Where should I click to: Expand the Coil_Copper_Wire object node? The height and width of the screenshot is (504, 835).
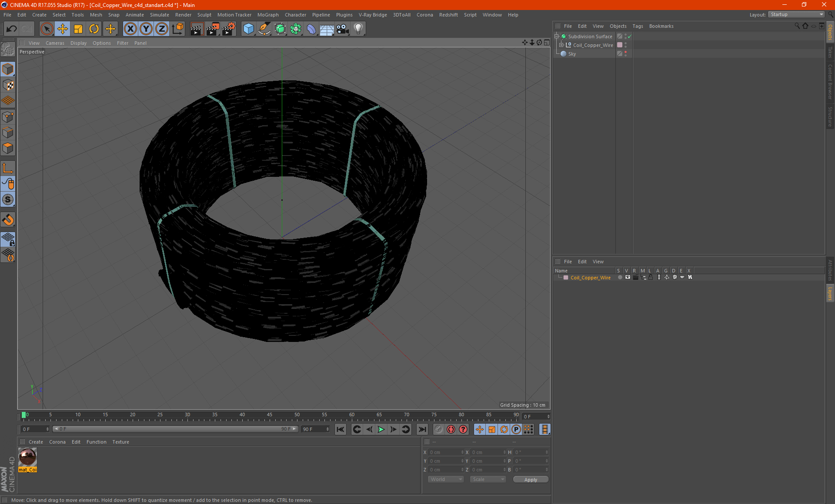(x=561, y=45)
